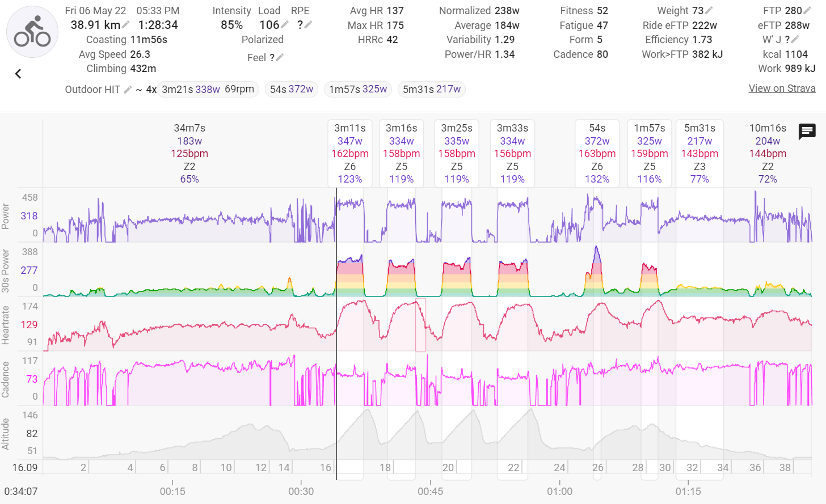Select the 3m11s 347w Z6 interval box
The image size is (826, 504).
(350, 153)
